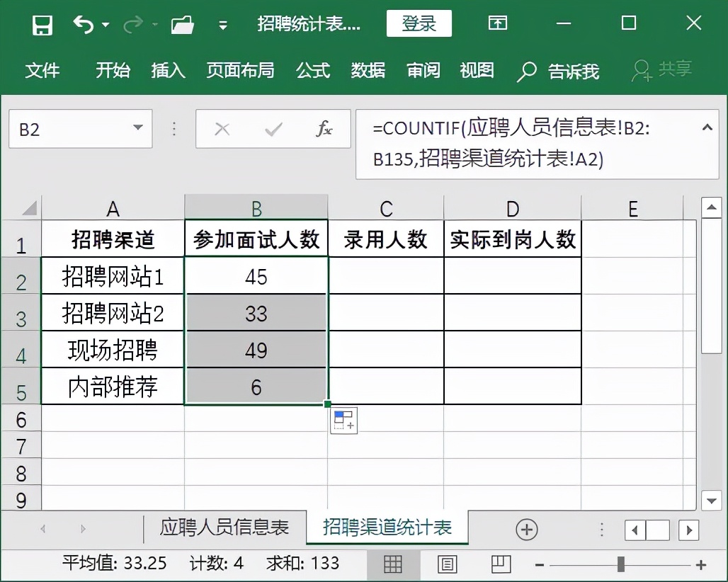
Task: Switch to Page Layout view in the status bar
Action: click(447, 564)
